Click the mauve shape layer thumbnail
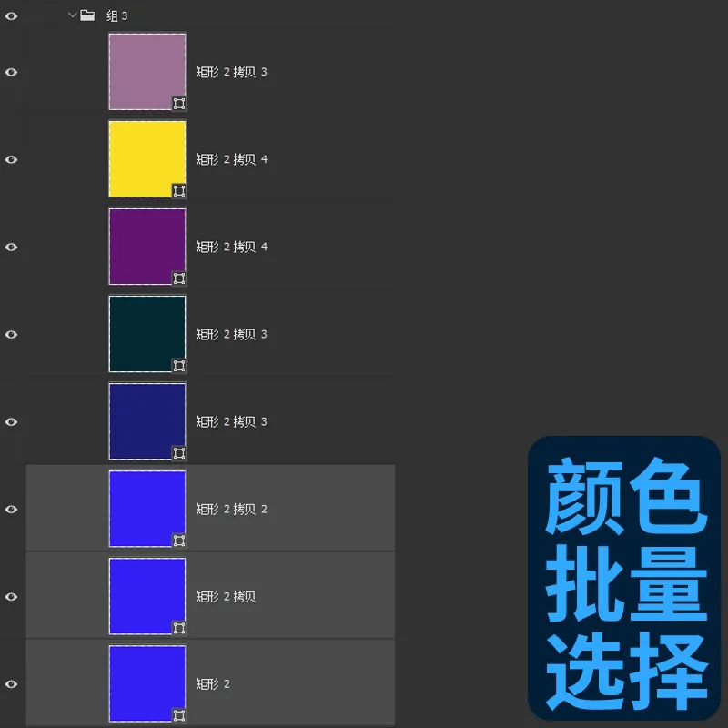This screenshot has height=728, width=728. coord(147,71)
